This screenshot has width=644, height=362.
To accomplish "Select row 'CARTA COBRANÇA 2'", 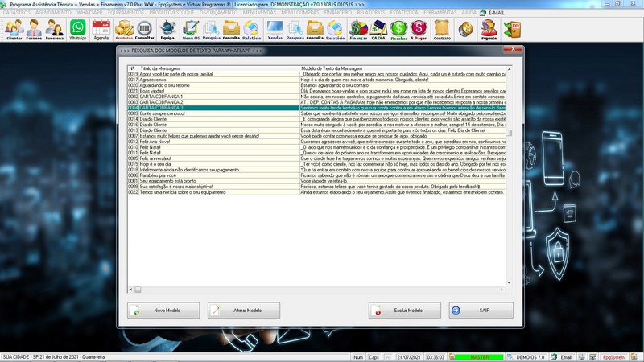I will click(316, 102).
